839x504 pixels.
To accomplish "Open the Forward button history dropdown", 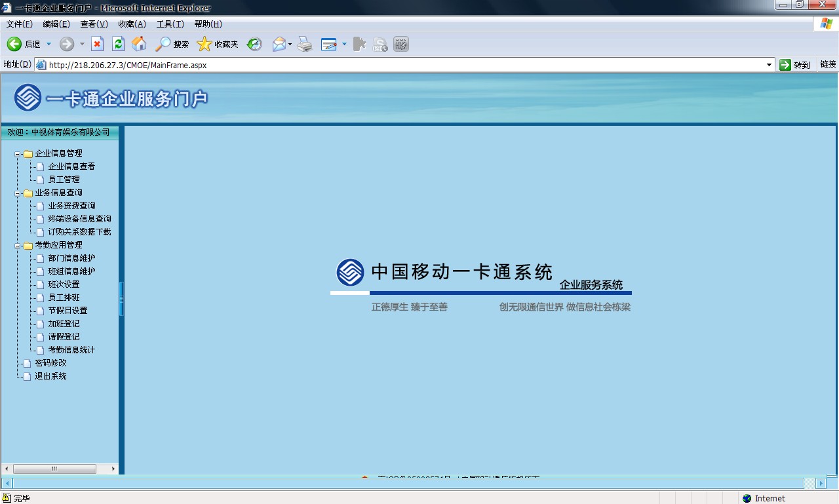I will 82,44.
